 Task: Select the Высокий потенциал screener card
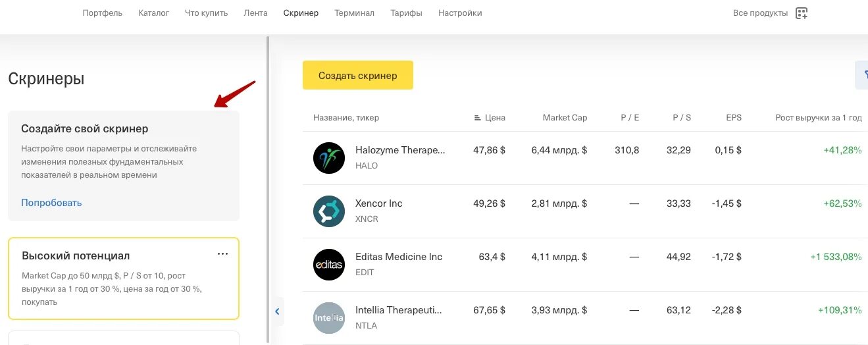point(123,279)
